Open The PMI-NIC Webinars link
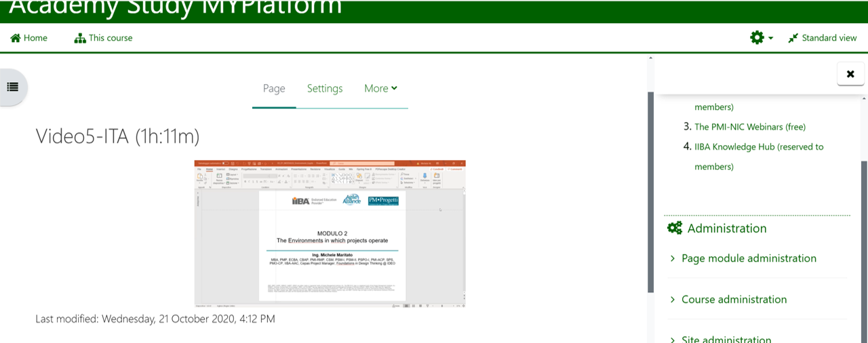Image resolution: width=868 pixels, height=343 pixels. [749, 127]
